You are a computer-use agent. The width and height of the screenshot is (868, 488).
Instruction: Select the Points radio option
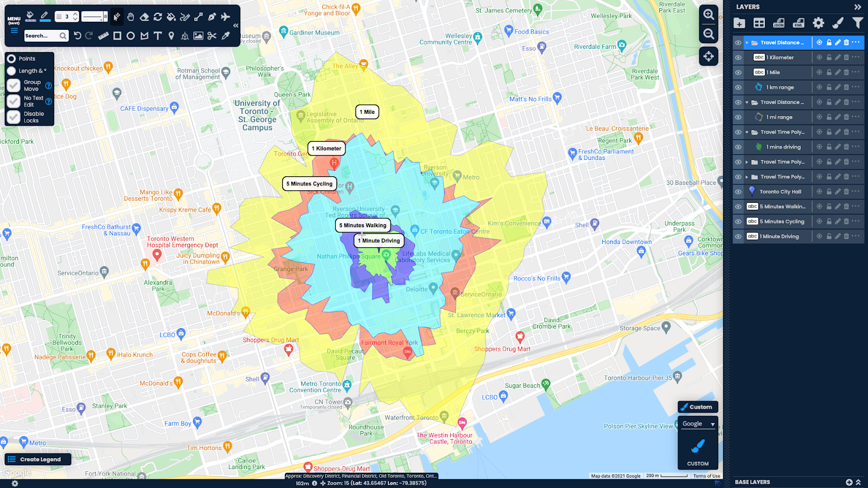pos(11,59)
